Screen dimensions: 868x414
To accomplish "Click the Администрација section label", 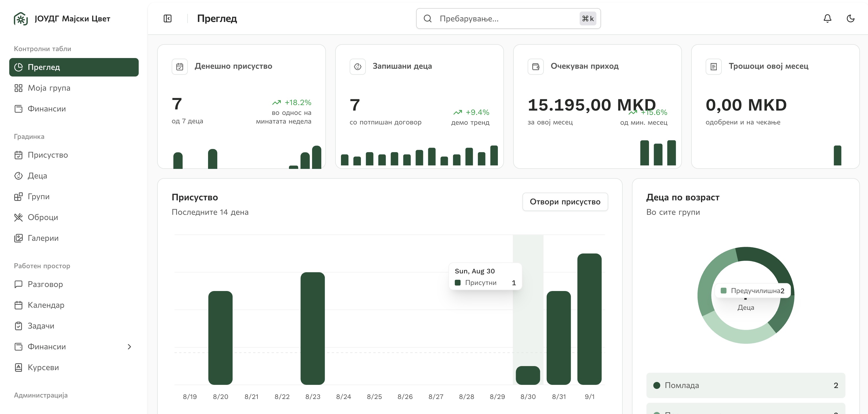I will click(41, 395).
